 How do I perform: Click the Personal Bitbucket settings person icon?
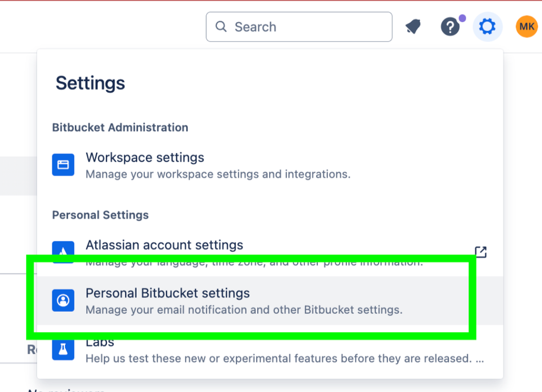63,300
